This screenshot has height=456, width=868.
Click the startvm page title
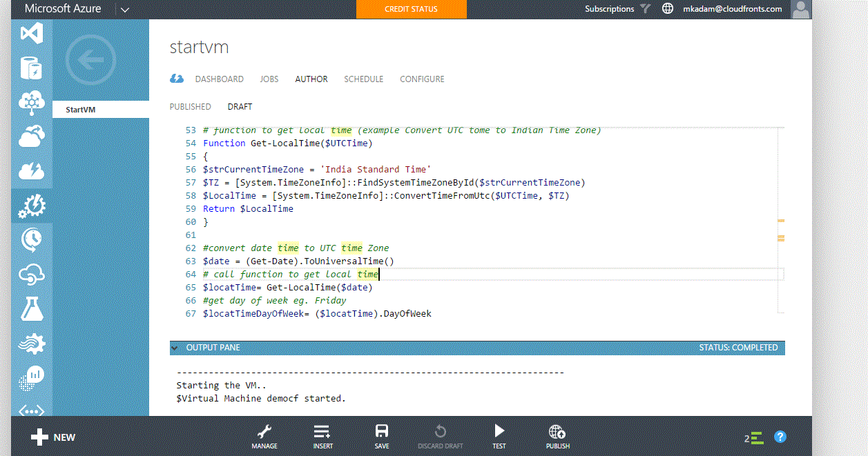click(200, 48)
